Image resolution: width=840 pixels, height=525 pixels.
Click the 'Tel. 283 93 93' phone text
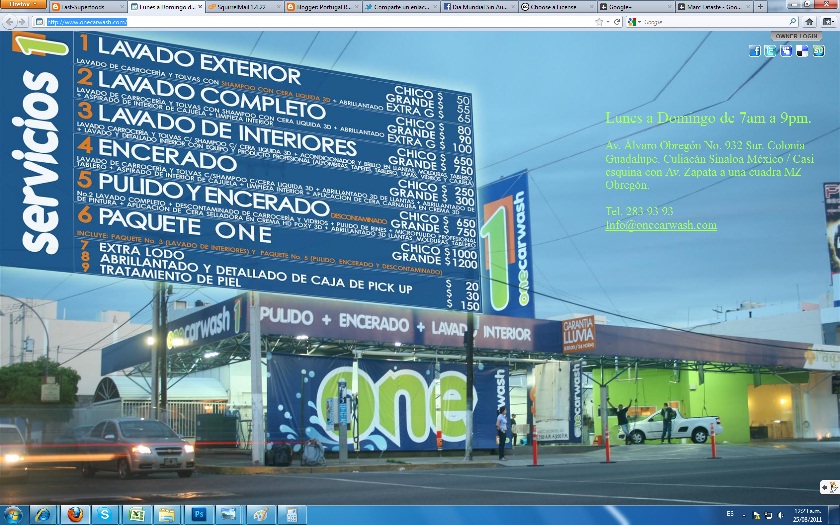coord(639,211)
